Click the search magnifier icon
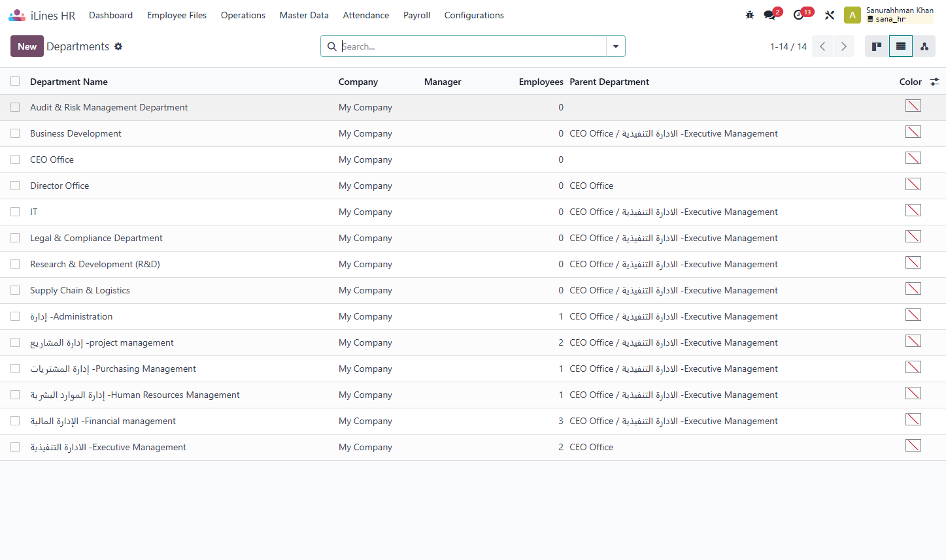Screen dimensions: 946x560 [x=332, y=46]
